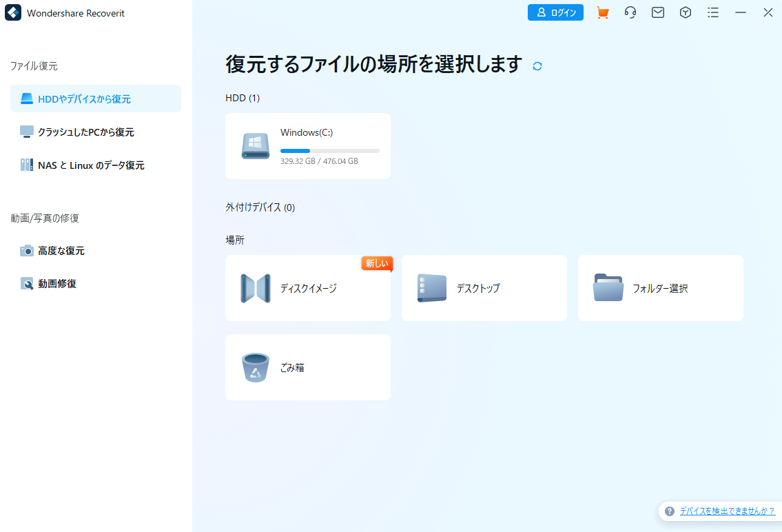Viewport: 782px width, 532px height.
Task: Click the Windows(C:) storage usage bar
Action: pos(329,150)
